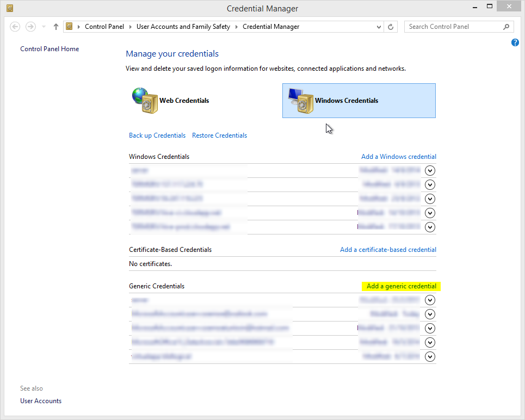Open Back up Credentials
Screen dimensions: 525x420
tap(157, 135)
